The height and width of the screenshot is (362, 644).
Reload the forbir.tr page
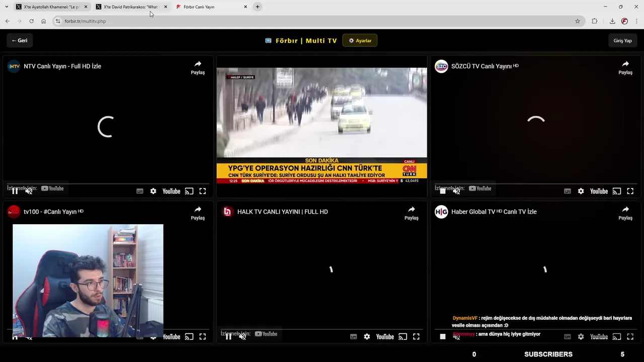(x=31, y=21)
